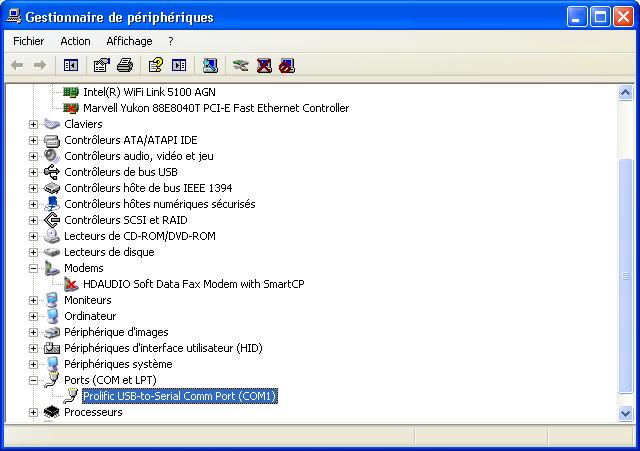Click the Update driver toolbar icon
The height and width of the screenshot is (451, 640).
pyautogui.click(x=240, y=65)
